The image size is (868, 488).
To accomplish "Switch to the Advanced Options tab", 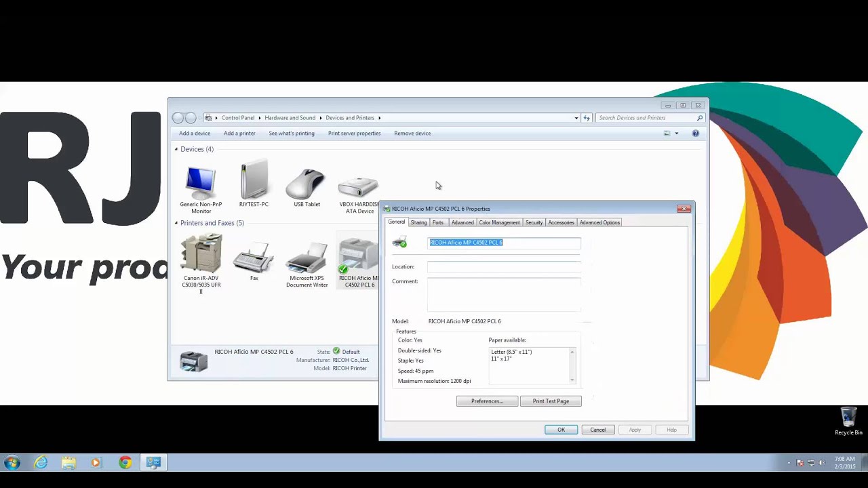I will [x=599, y=222].
